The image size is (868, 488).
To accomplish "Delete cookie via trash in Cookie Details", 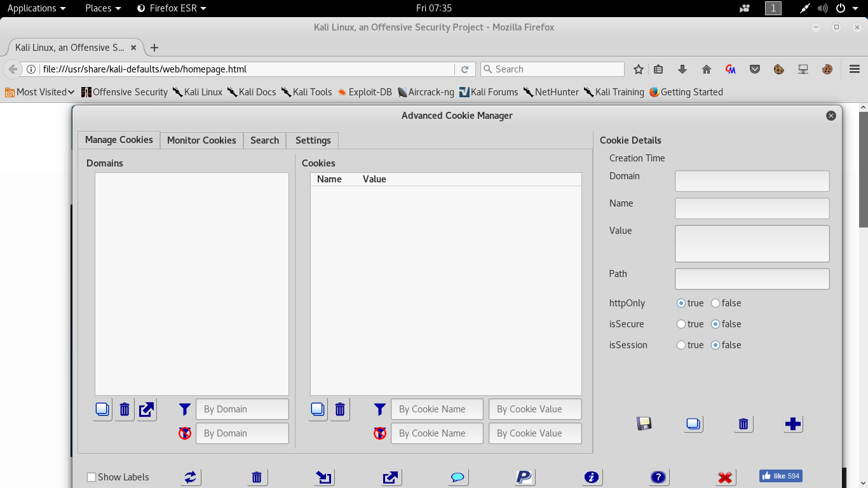I will [743, 424].
